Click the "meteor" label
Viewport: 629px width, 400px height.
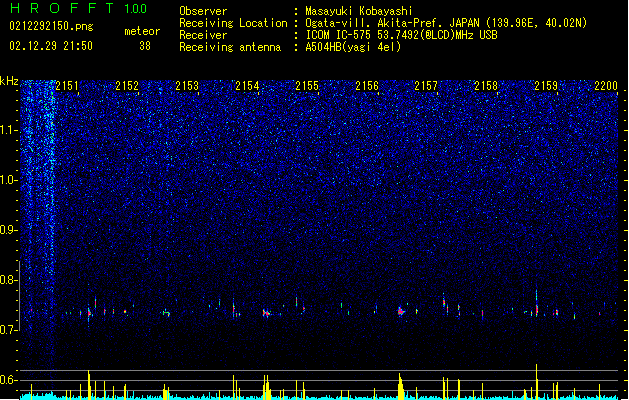click(142, 31)
